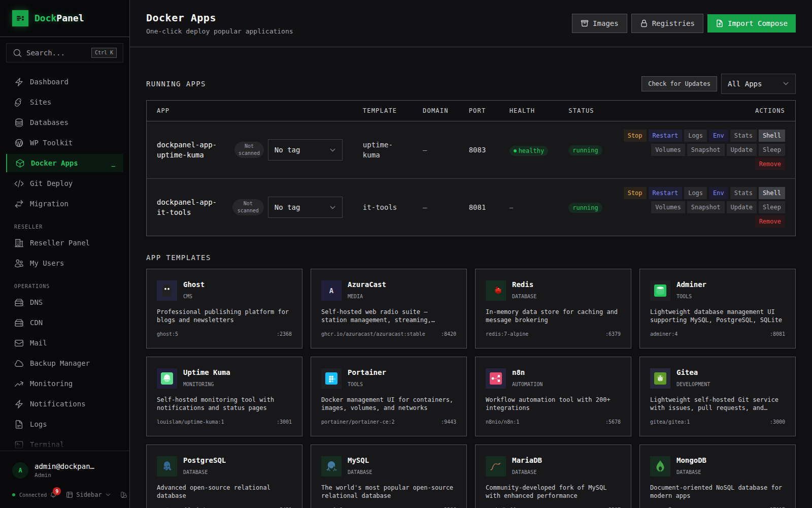Open the All Apps filter dropdown
The width and height of the screenshot is (812, 508).
pyautogui.click(x=758, y=84)
